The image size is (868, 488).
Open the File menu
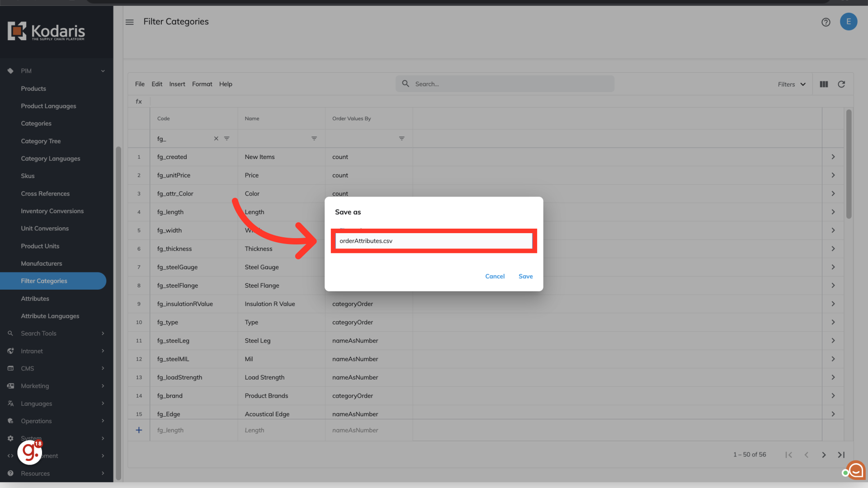pyautogui.click(x=140, y=84)
